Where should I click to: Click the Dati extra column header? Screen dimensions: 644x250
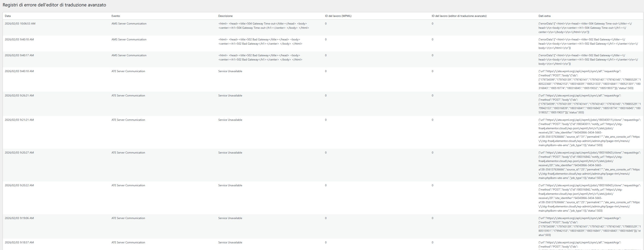tap(544, 16)
